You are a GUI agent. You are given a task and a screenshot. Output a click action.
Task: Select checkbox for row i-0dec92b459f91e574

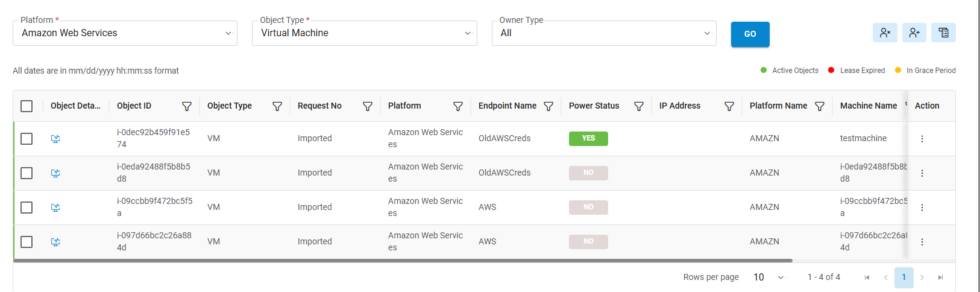click(27, 139)
